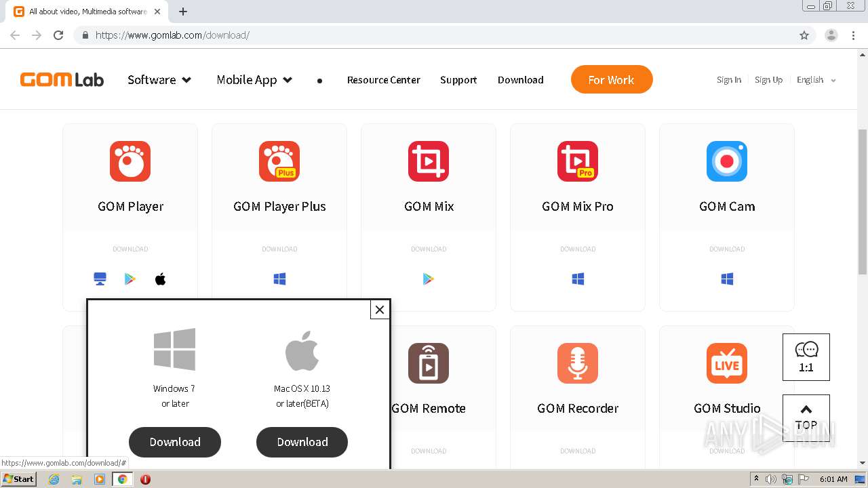
Task: Open the GOM Mix app icon
Action: (x=429, y=161)
